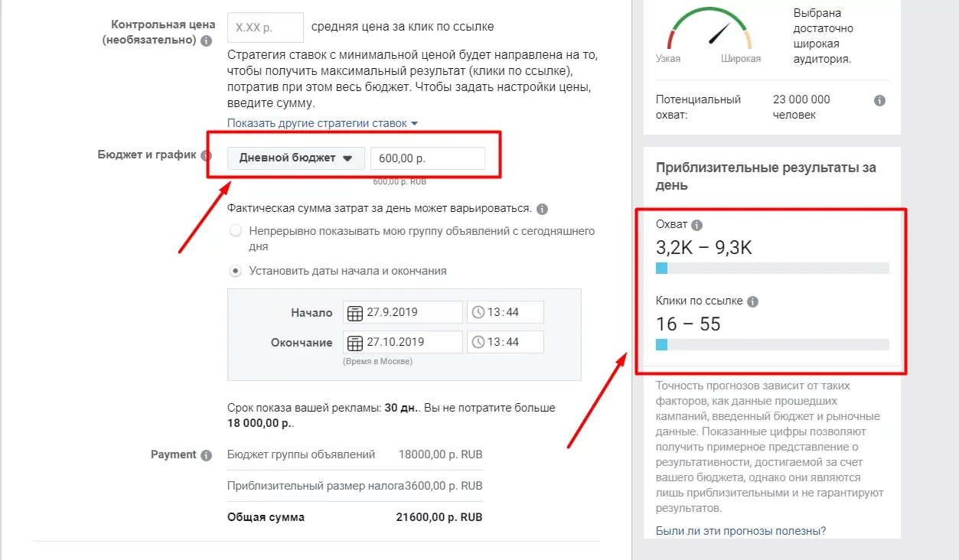Click the Контрольная цена X.XX р. field

[266, 27]
